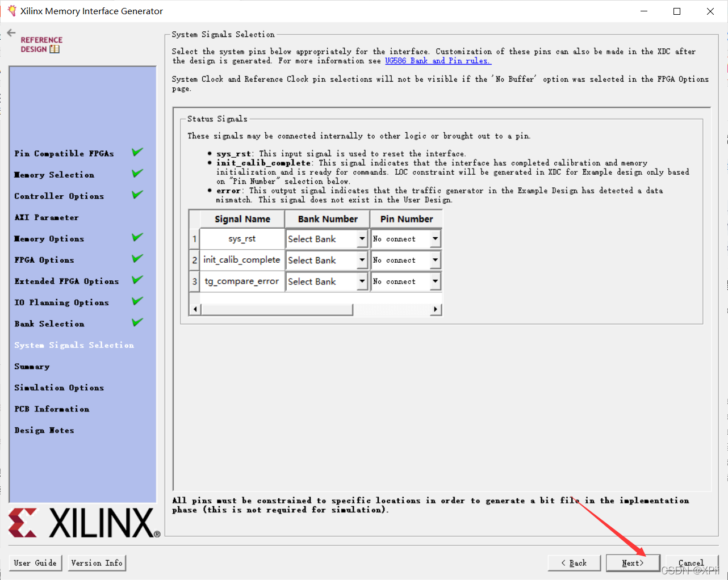Go to IO Planning Options step
This screenshot has height=580, width=728.
click(61, 302)
